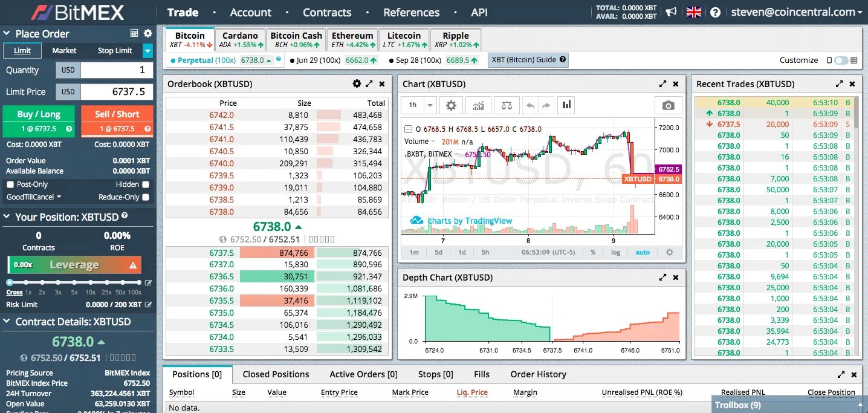Enable the Hidden order checkbox
This screenshot has height=413, width=868.
(x=146, y=184)
